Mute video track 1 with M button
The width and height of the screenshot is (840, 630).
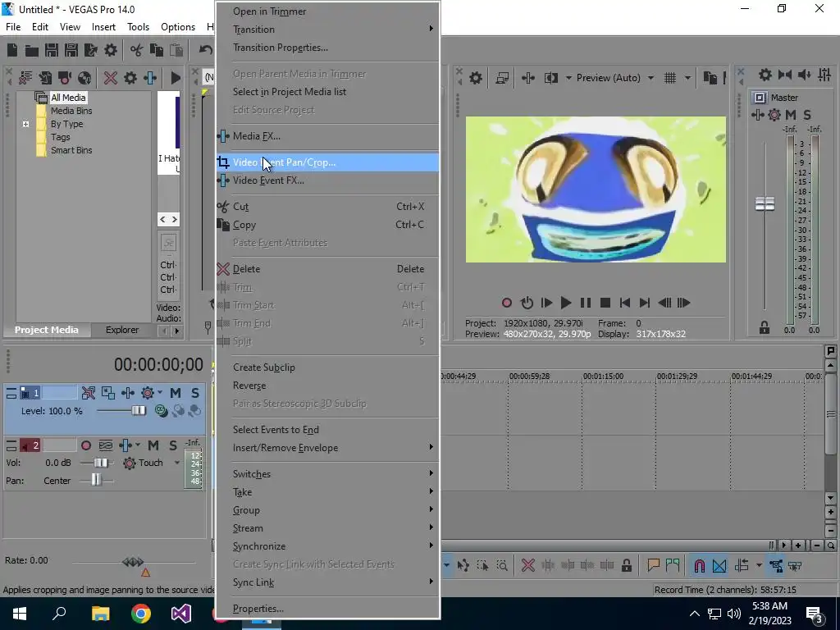click(176, 393)
